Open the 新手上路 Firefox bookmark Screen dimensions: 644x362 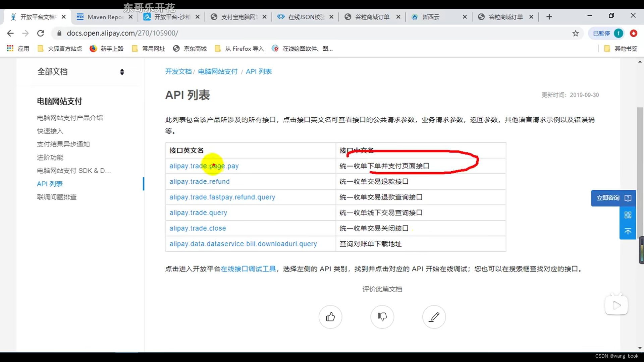point(107,49)
